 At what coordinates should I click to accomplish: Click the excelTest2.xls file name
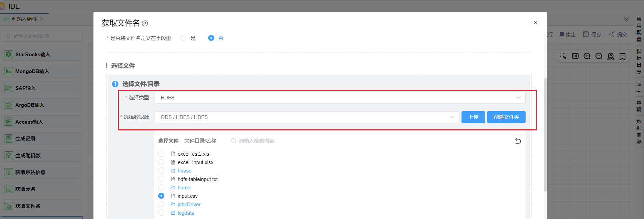pos(193,154)
